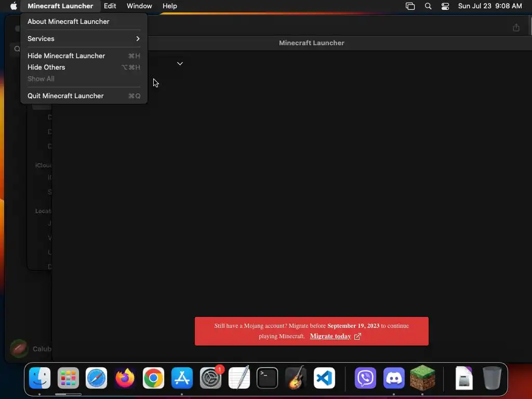Open Control Center in the menu bar
The image size is (532, 399).
(x=445, y=6)
